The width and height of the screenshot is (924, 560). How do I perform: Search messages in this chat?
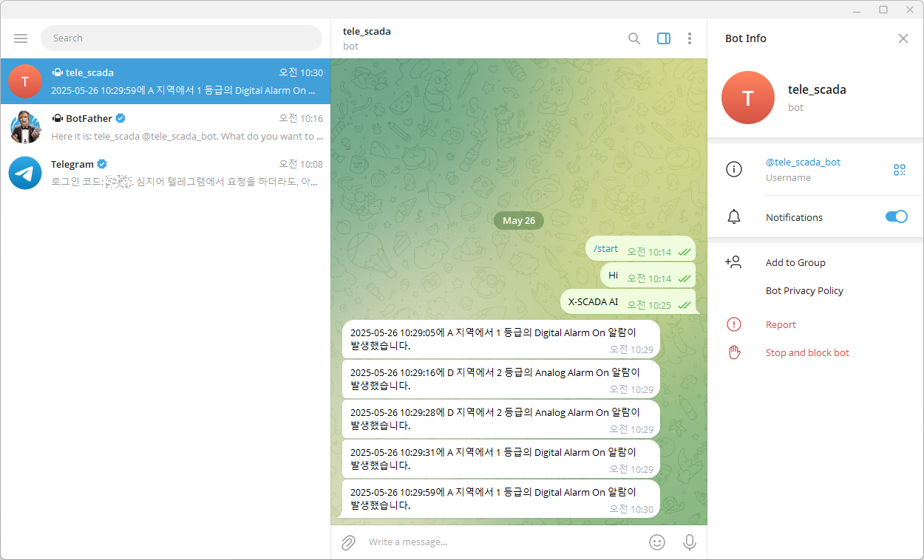click(x=634, y=38)
